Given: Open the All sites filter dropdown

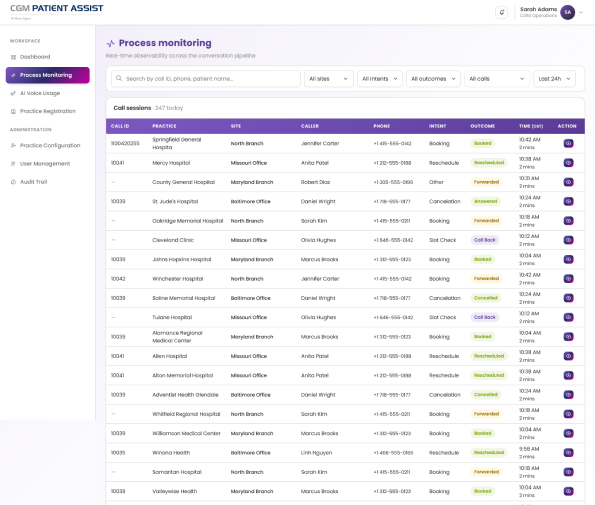Looking at the screenshot, I should 329,79.
